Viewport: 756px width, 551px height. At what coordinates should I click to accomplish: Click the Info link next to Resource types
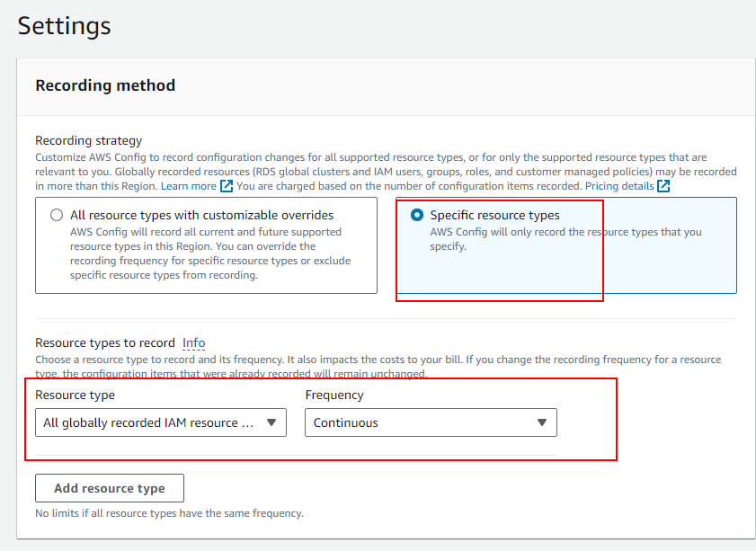[x=193, y=342]
